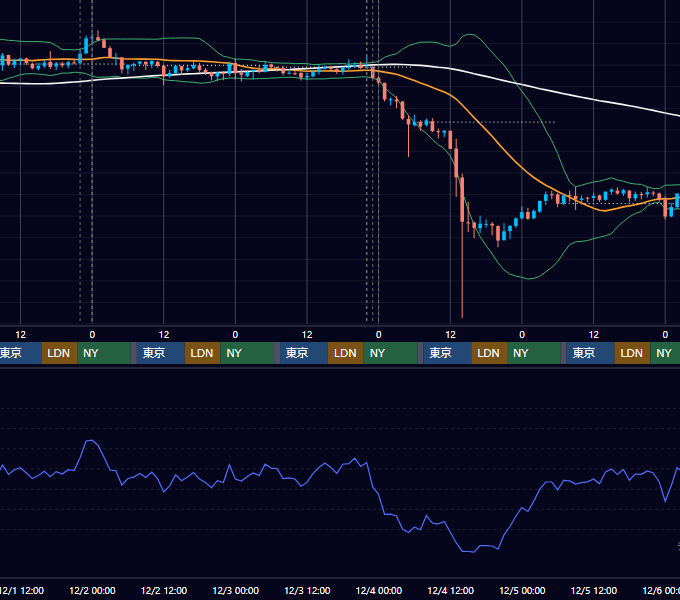
Task: Click the 東京 session block for 12/5
Action: [x=591, y=353]
